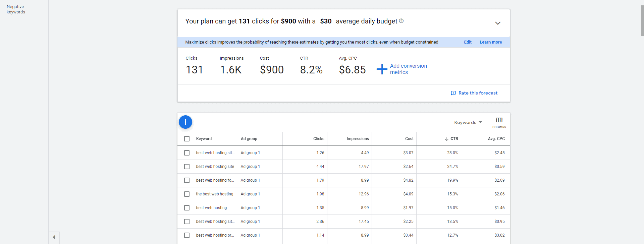Screen dimensions: 644x244
Task: Click the help icon beside average daily budget
Action: [x=401, y=21]
